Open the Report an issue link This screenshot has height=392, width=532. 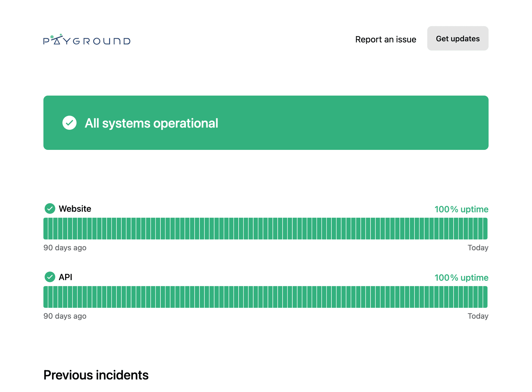tap(385, 39)
